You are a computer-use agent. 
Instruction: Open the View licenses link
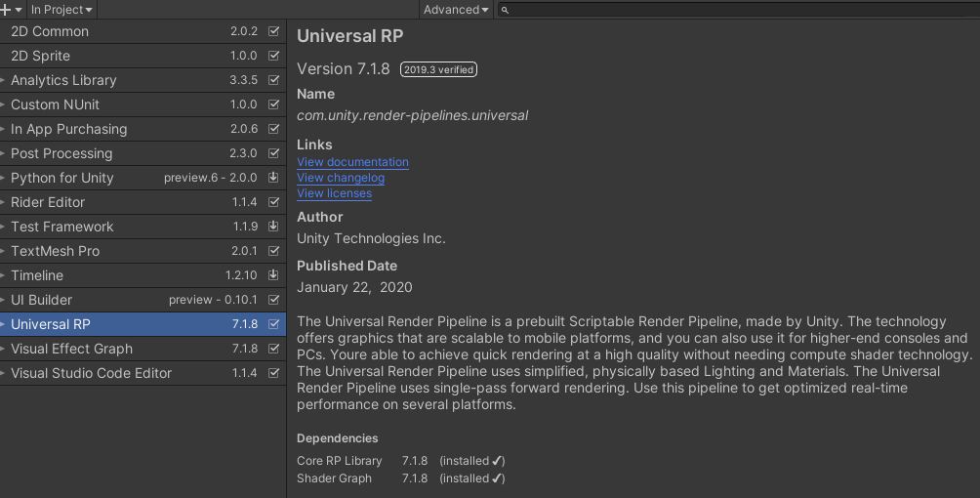[x=335, y=193]
